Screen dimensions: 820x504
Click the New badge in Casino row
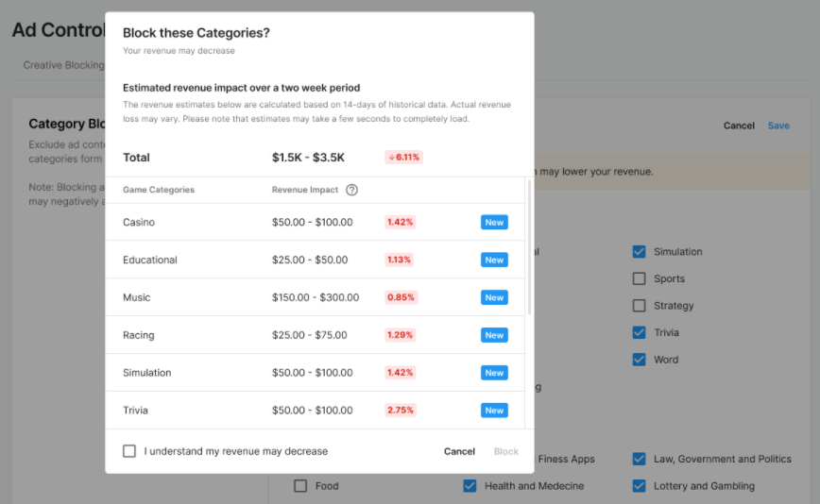pyautogui.click(x=494, y=223)
